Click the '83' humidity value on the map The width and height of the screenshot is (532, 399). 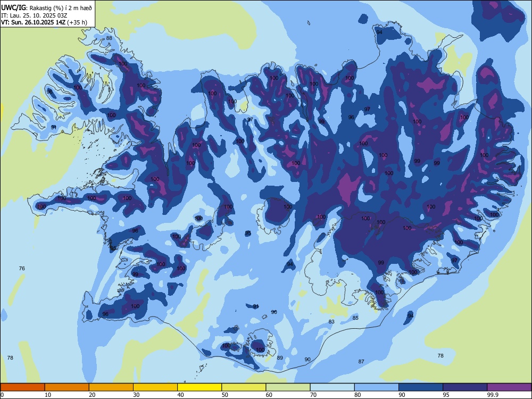(x=331, y=322)
